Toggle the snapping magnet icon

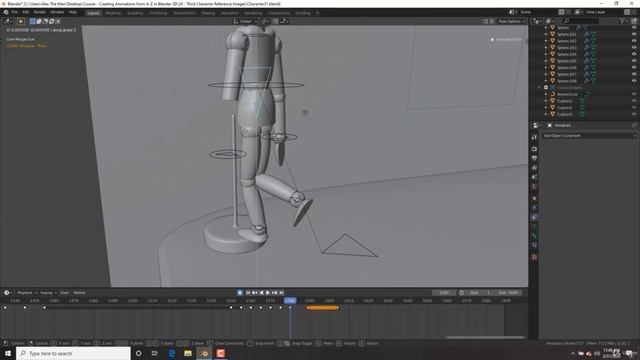click(276, 21)
